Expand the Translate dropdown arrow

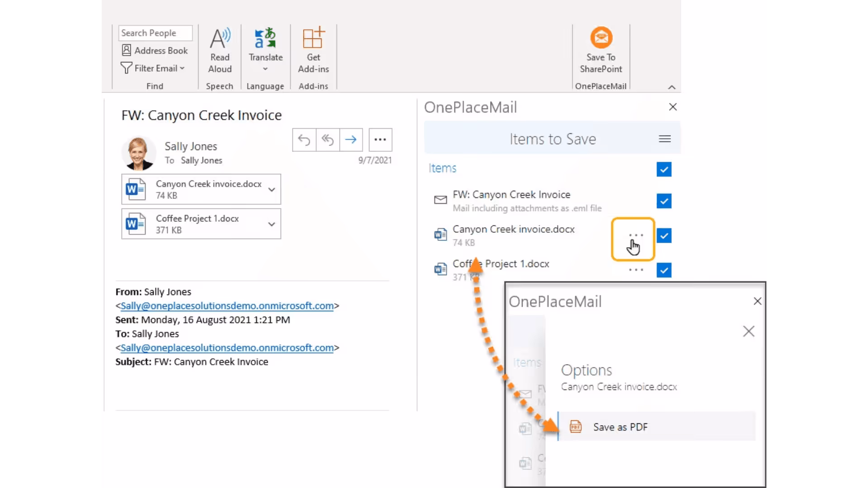[265, 69]
